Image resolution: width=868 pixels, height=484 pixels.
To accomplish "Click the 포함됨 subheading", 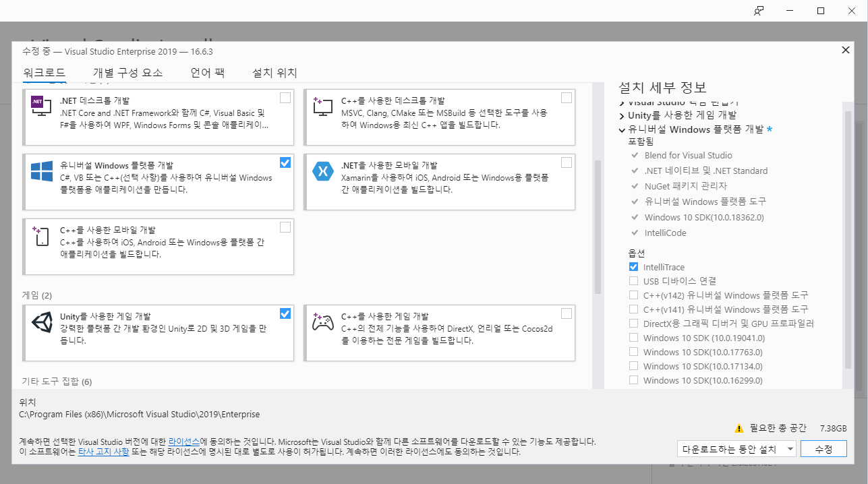I will [x=641, y=142].
